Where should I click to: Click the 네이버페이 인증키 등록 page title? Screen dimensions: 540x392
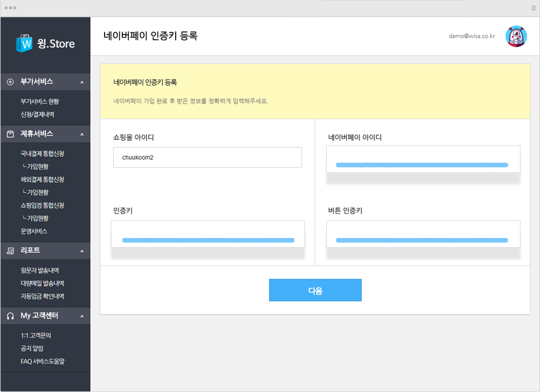tap(151, 36)
